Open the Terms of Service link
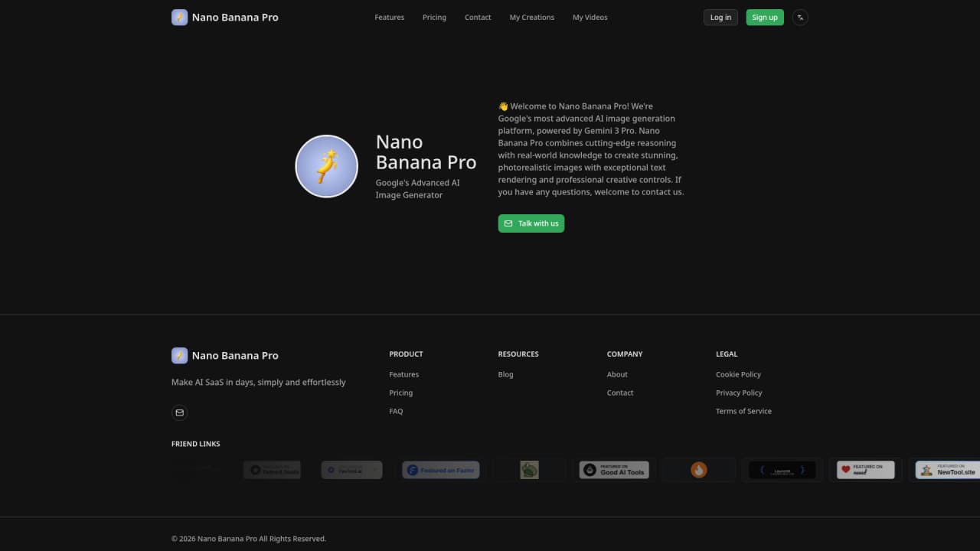Viewport: 980px width, 551px height. pyautogui.click(x=744, y=411)
